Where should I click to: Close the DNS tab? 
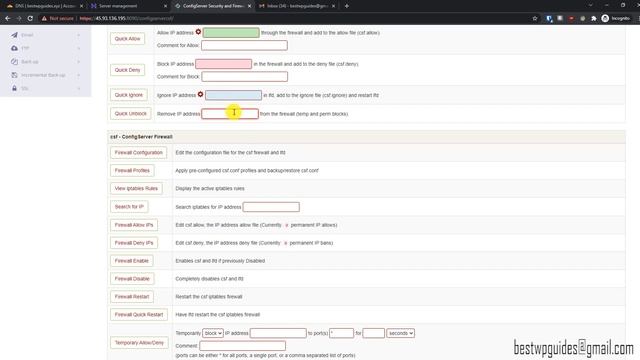pyautogui.click(x=81, y=6)
